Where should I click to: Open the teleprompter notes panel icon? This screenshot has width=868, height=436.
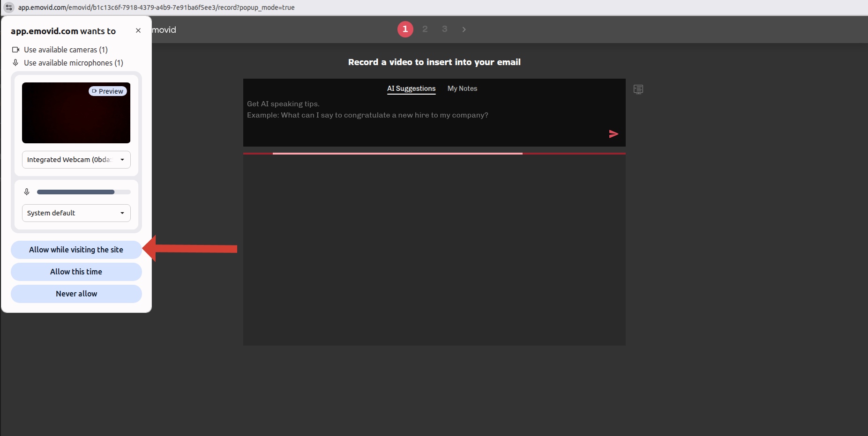[x=638, y=89]
